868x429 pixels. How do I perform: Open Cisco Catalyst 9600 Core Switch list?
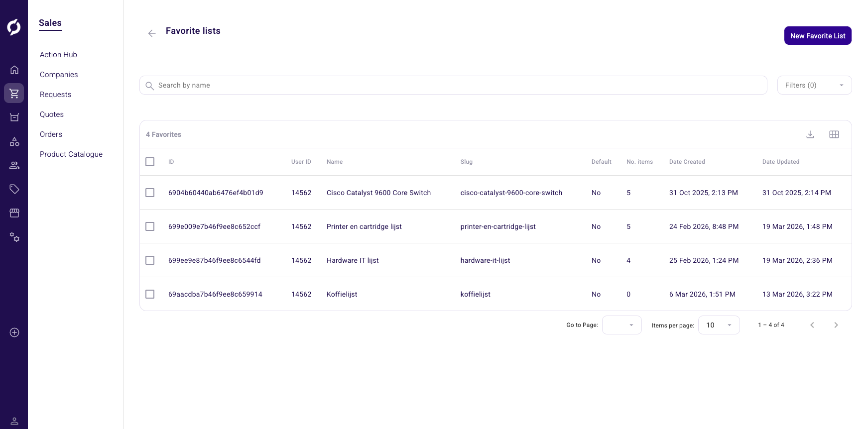click(378, 193)
